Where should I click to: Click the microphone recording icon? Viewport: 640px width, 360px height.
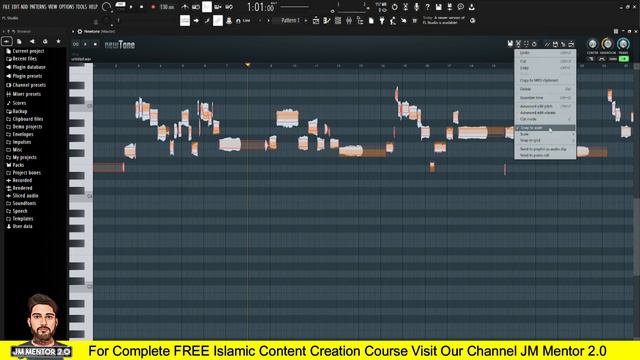416,7
